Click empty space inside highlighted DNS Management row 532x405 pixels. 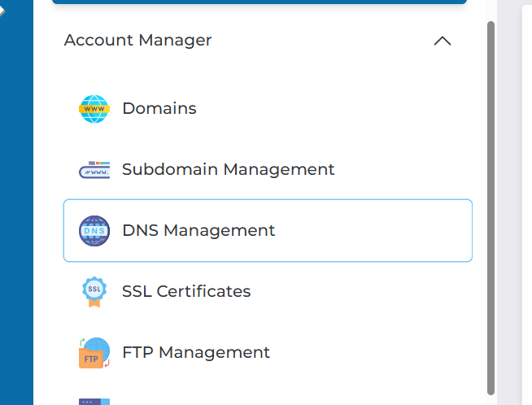coord(374,231)
